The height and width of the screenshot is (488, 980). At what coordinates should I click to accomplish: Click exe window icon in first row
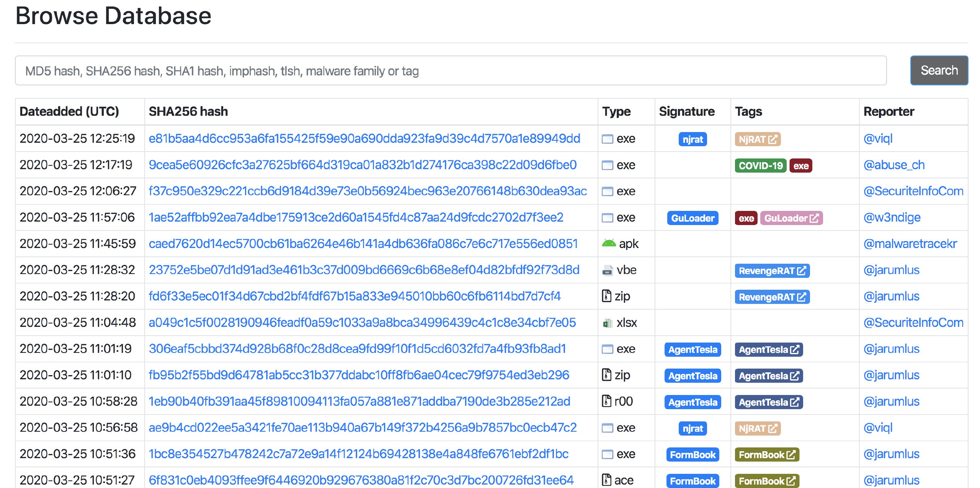pos(608,139)
